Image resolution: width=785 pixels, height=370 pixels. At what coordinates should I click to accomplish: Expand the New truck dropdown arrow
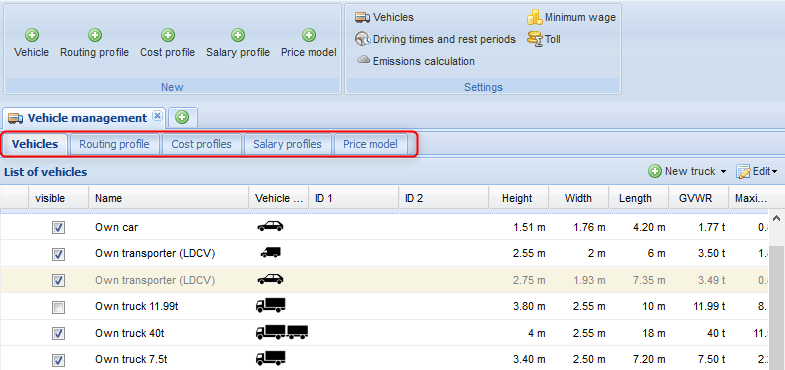723,172
